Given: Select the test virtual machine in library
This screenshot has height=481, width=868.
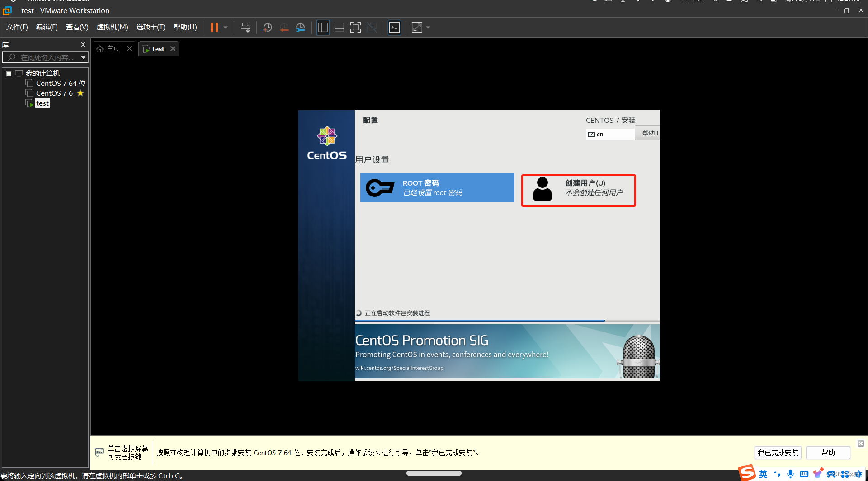Looking at the screenshot, I should click(42, 103).
